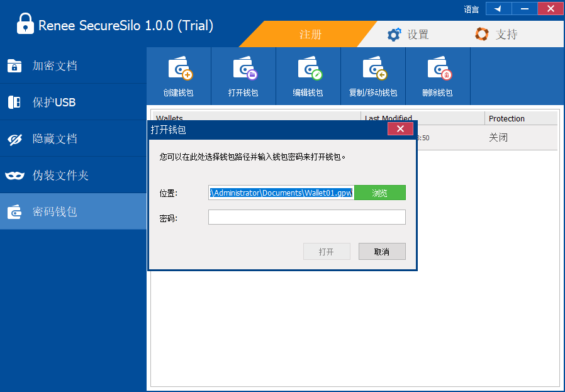
Task: Click the Protection column header
Action: [521, 118]
